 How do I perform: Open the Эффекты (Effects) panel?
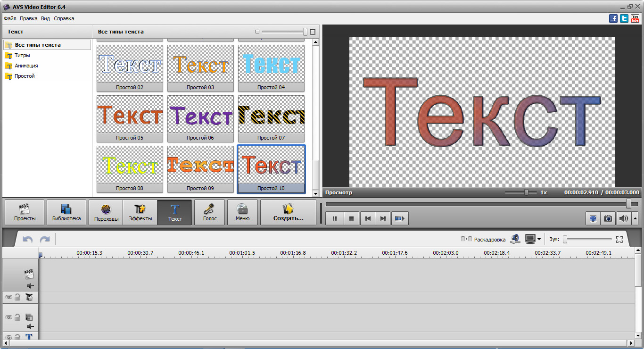pyautogui.click(x=140, y=212)
